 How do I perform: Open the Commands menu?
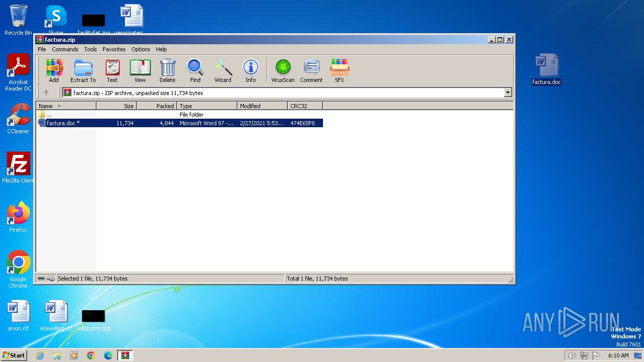click(x=65, y=49)
